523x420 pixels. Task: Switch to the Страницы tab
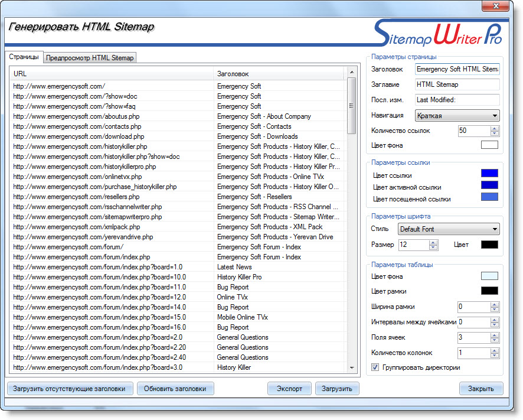pyautogui.click(x=24, y=57)
